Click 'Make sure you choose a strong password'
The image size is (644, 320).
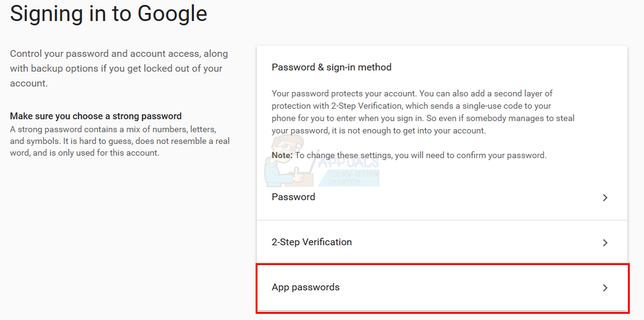pos(96,116)
